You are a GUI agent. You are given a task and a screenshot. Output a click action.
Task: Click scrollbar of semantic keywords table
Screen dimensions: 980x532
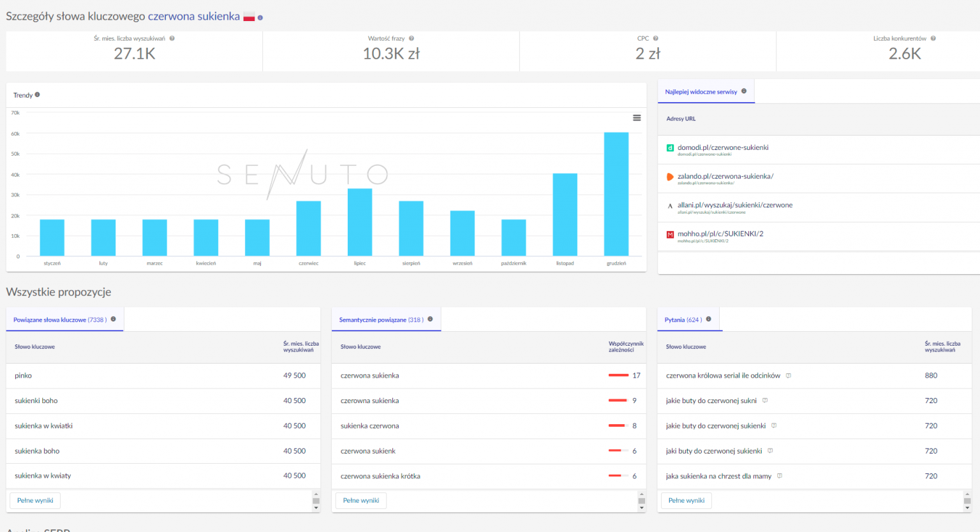pos(642,501)
